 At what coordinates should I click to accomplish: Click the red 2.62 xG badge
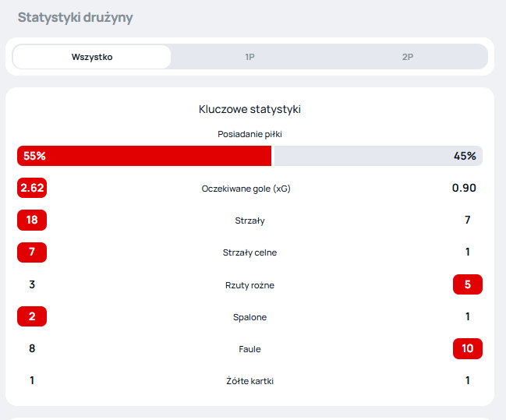(32, 188)
